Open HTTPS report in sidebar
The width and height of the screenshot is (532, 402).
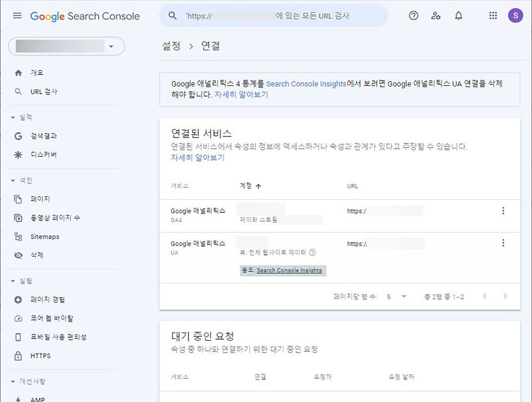tap(40, 356)
